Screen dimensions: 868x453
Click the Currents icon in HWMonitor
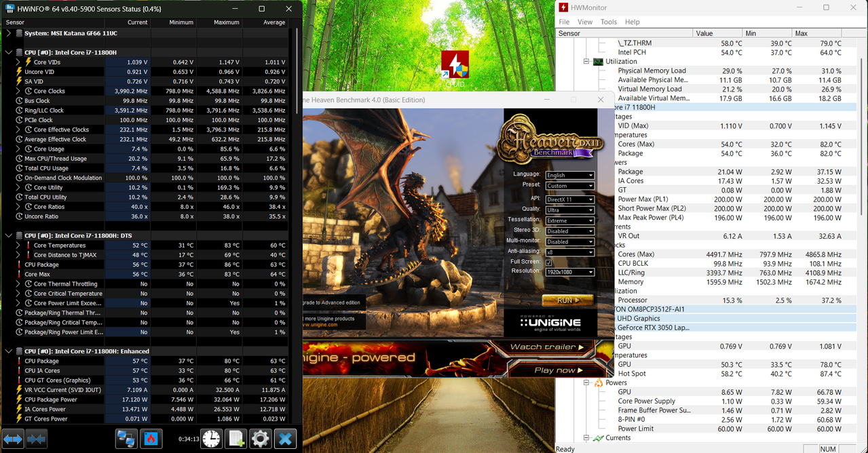tap(598, 437)
